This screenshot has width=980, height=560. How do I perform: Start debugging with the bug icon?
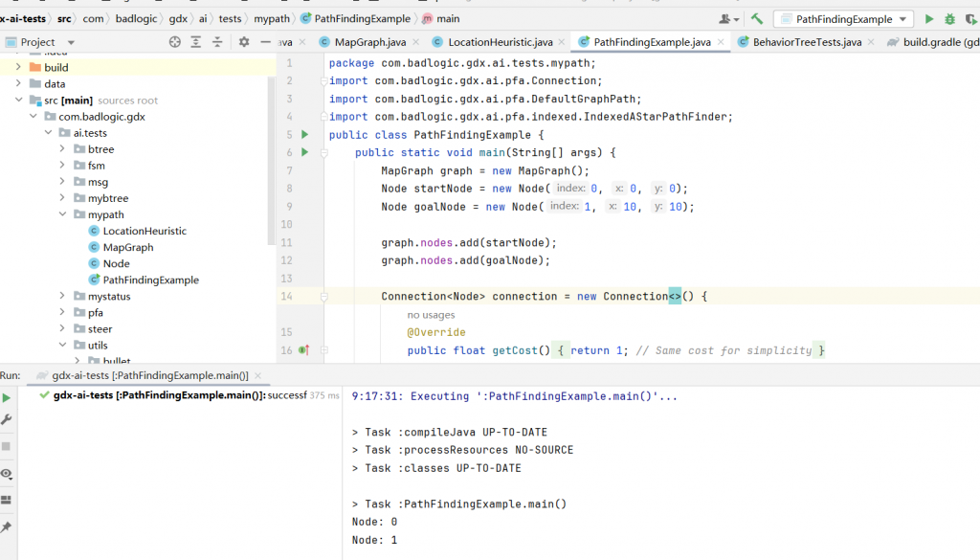(949, 19)
